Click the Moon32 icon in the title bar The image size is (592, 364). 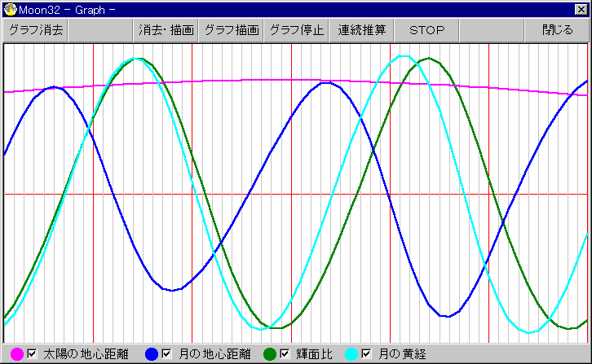click(10, 8)
